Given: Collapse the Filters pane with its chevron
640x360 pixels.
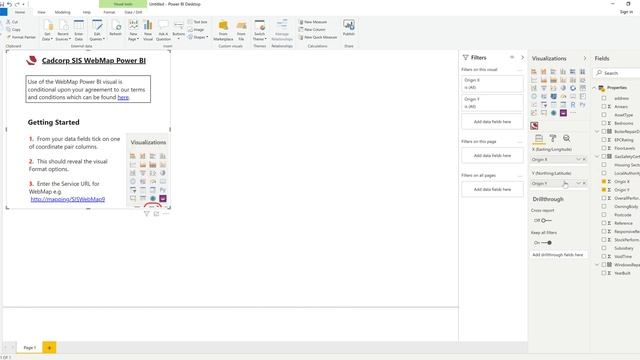Looking at the screenshot, I should 522,58.
